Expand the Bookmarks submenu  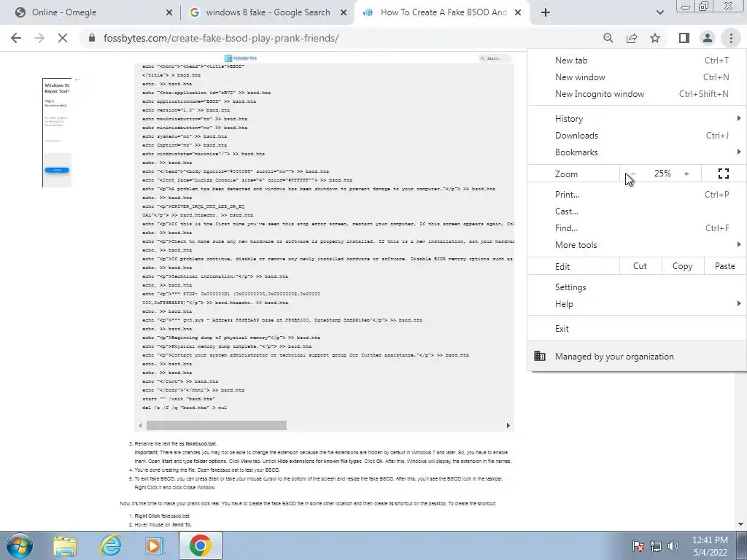637,152
